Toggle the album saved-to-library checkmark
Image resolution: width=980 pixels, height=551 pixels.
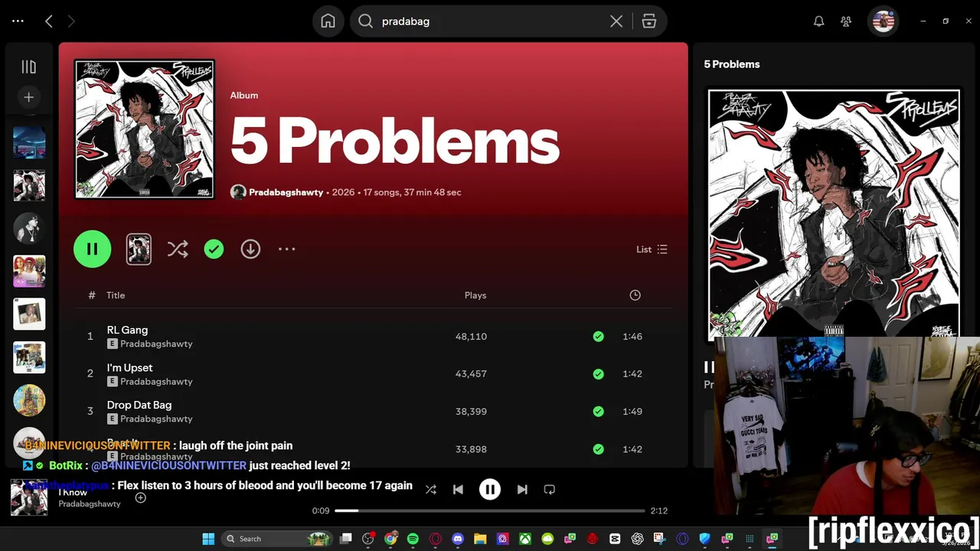(x=214, y=249)
